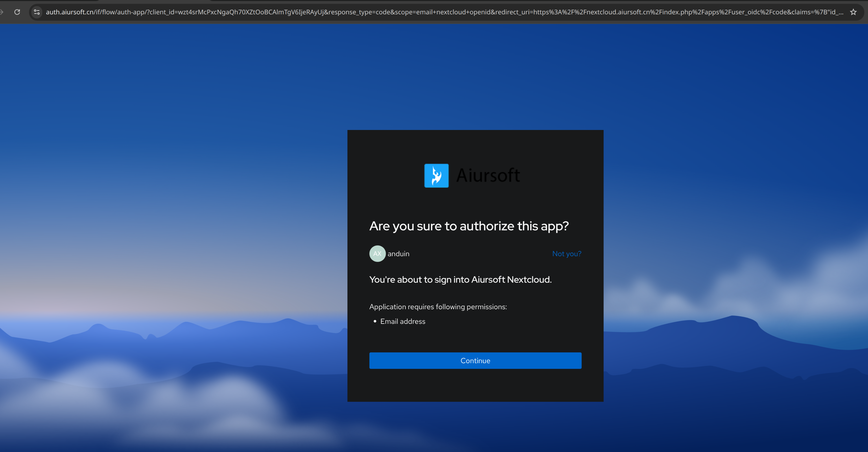Click the bullet before Email address

tap(375, 321)
